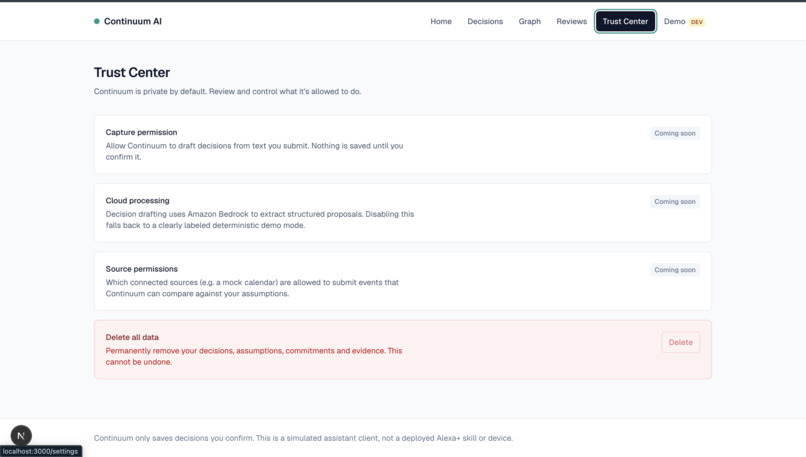
Task: Select the Trust Center tab
Action: point(625,21)
